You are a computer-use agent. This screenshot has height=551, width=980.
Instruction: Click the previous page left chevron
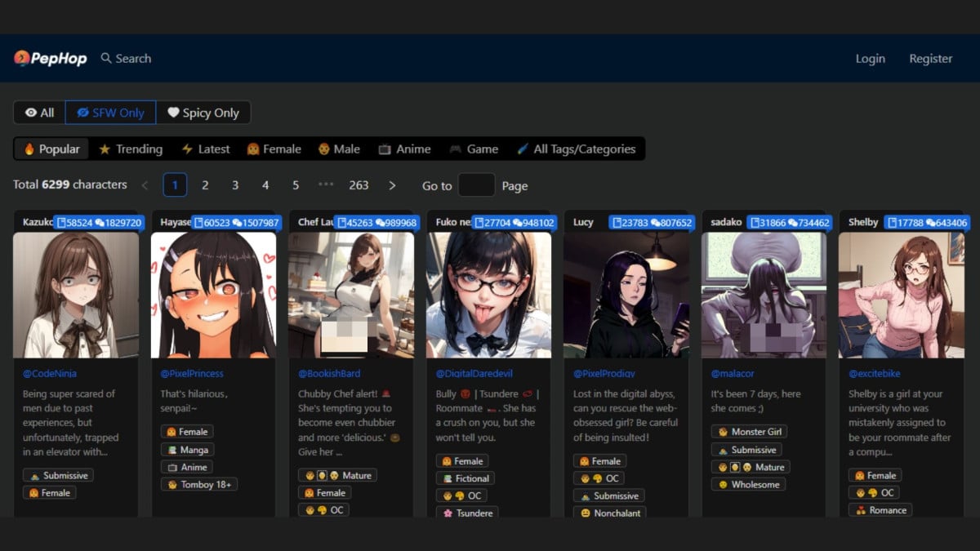click(145, 185)
